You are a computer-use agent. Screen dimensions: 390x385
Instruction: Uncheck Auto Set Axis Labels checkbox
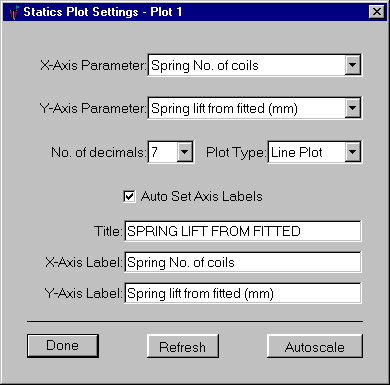coord(129,196)
